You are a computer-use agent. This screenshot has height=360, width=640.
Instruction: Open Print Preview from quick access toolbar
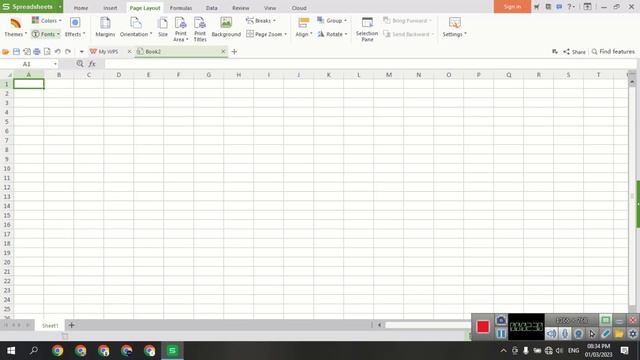pos(47,51)
